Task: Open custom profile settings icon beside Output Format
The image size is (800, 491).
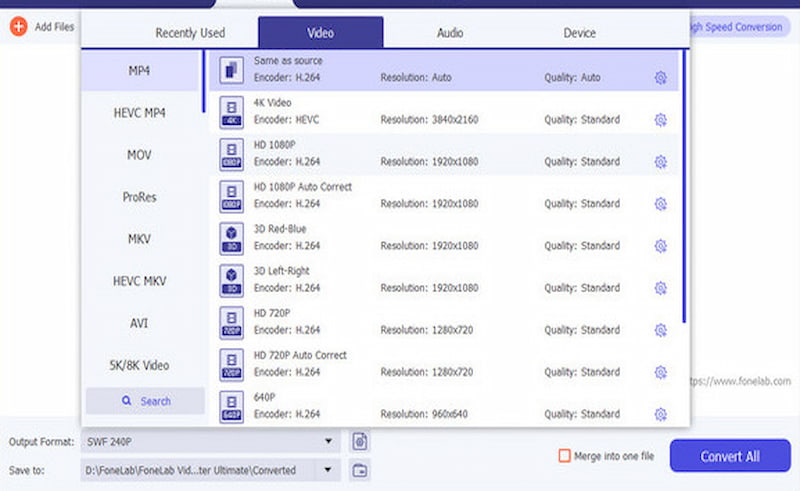Action: [x=360, y=441]
